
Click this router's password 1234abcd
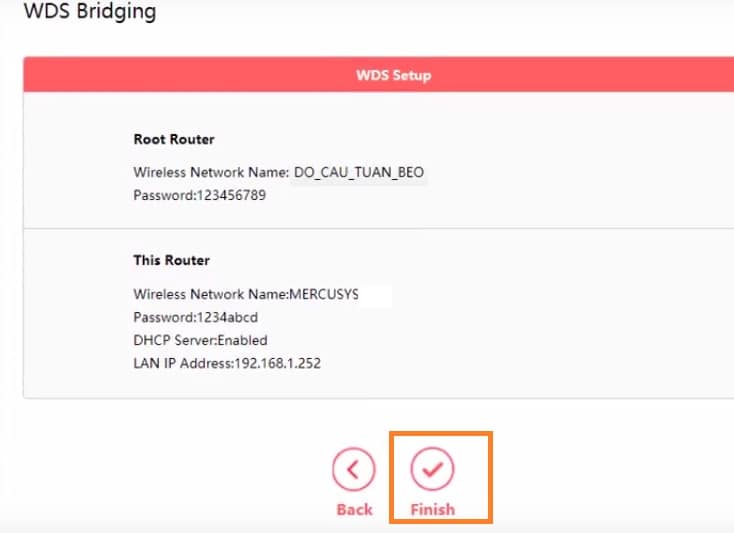click(x=229, y=317)
